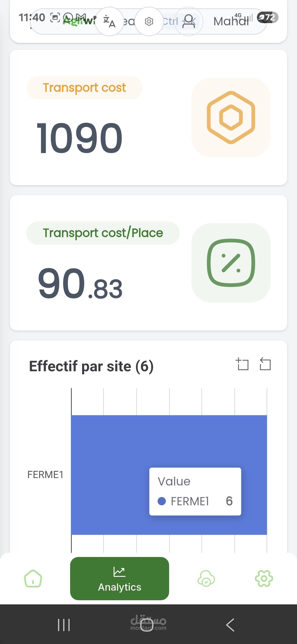This screenshot has height=644, width=297.
Task: Open the user profile icon
Action: (x=189, y=21)
